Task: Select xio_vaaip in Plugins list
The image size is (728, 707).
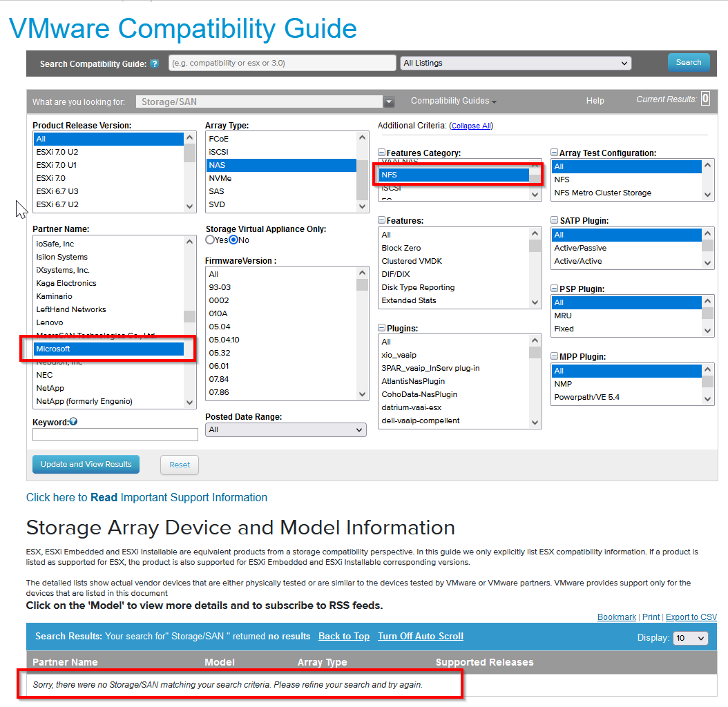Action: tap(454, 355)
